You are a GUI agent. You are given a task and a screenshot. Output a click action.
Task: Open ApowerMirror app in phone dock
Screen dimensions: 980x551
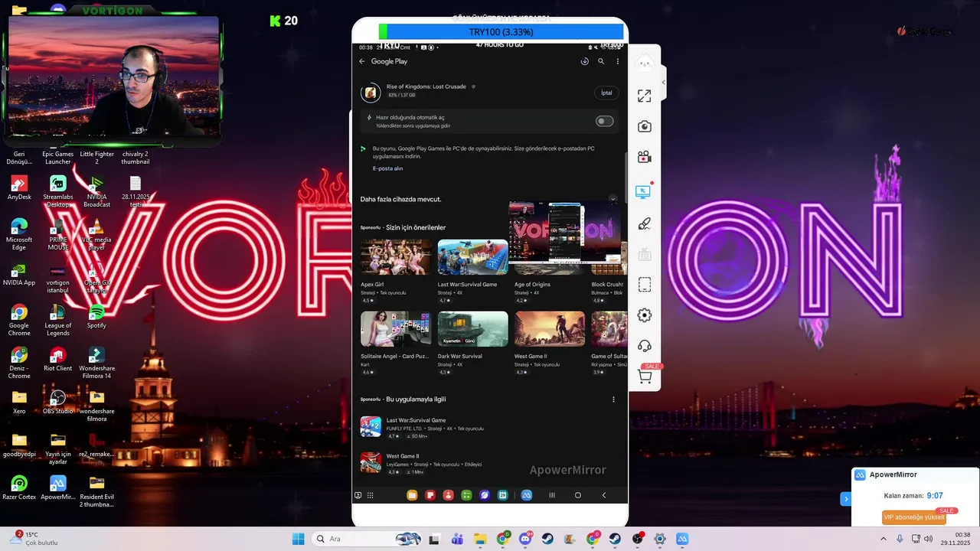[526, 495]
